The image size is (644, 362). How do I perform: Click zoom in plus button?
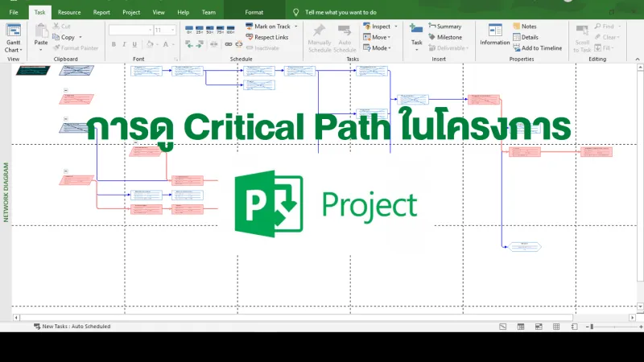pyautogui.click(x=641, y=327)
